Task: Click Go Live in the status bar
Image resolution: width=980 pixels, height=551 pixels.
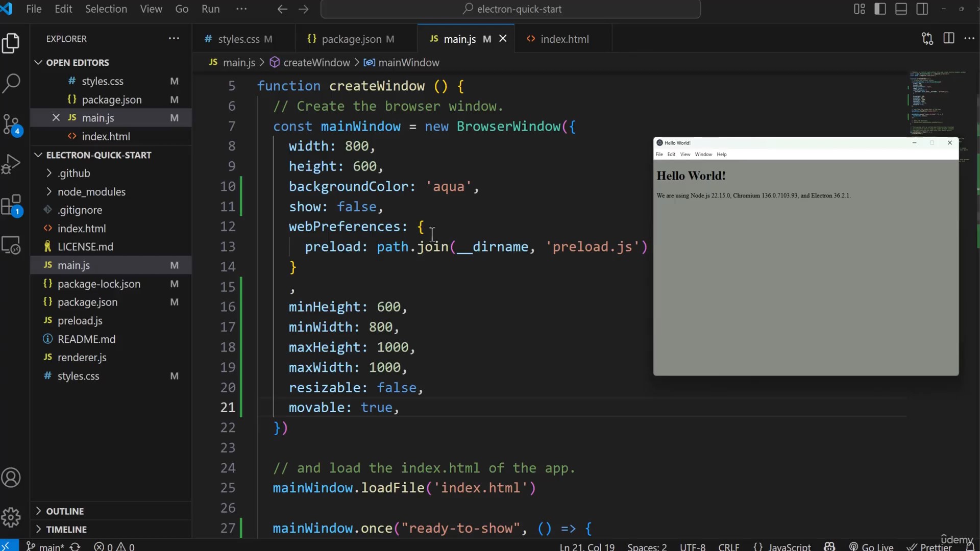Action: click(x=871, y=546)
